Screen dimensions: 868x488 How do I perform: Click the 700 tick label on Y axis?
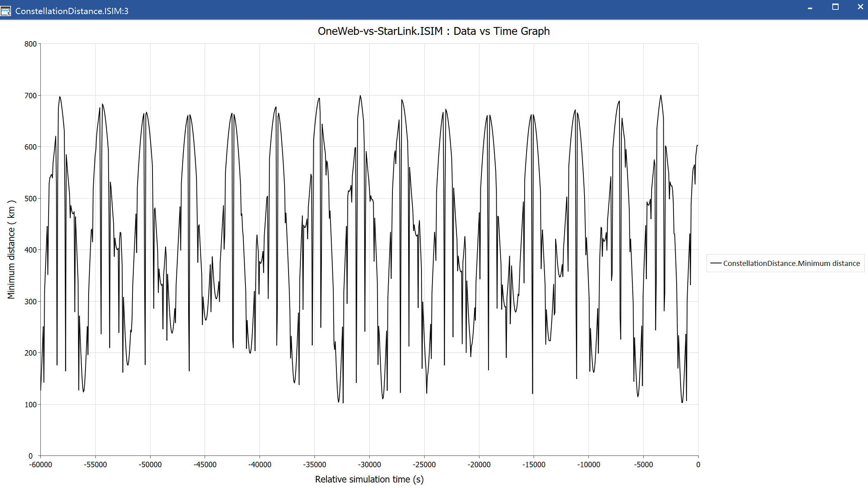[x=30, y=96]
